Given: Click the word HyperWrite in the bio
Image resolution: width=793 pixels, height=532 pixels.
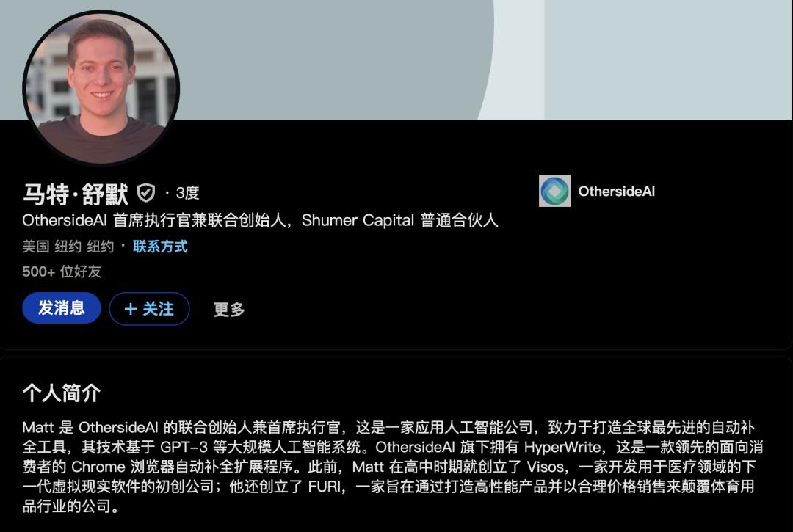Looking at the screenshot, I should 562,447.
